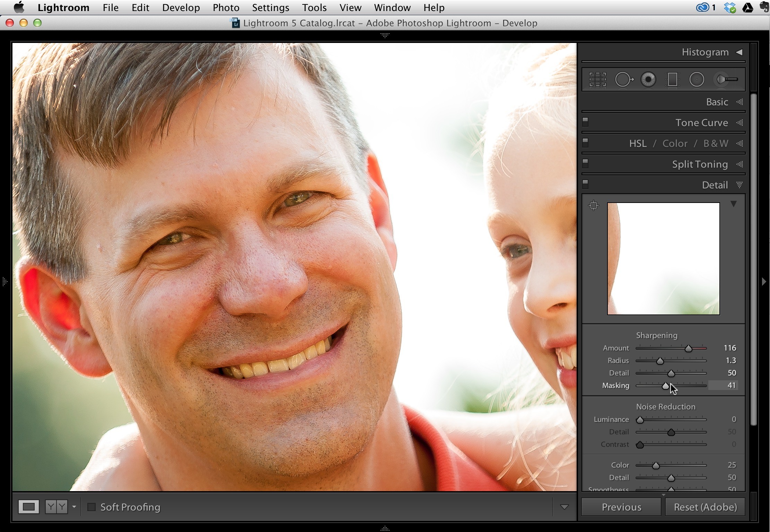Open the Dropbox menu bar icon
The height and width of the screenshot is (532, 770).
tap(730, 7)
